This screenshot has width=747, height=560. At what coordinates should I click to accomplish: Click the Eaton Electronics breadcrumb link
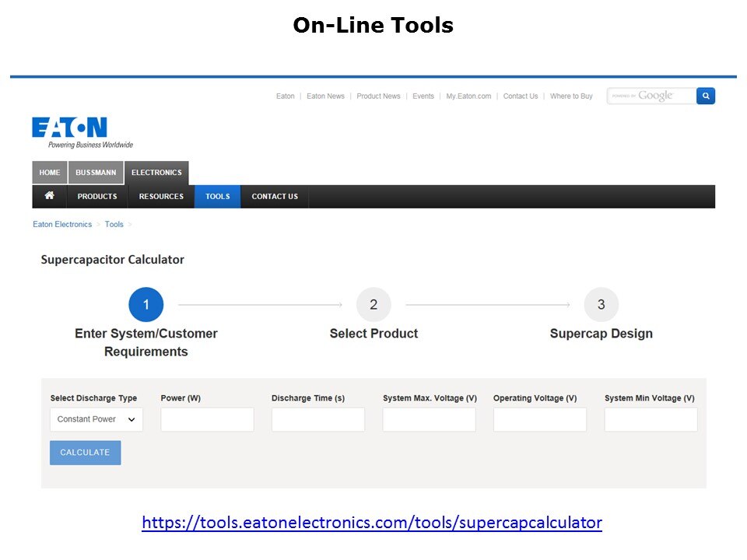[62, 225]
